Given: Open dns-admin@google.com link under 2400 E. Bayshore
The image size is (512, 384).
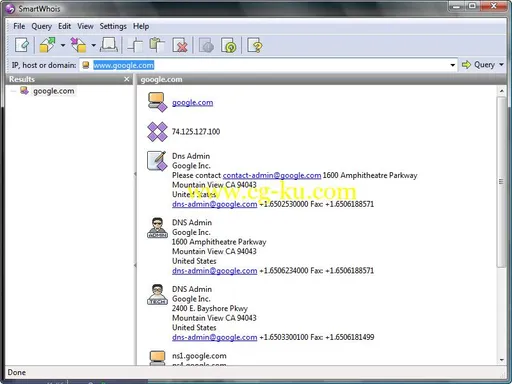Looking at the screenshot, I should [214, 337].
